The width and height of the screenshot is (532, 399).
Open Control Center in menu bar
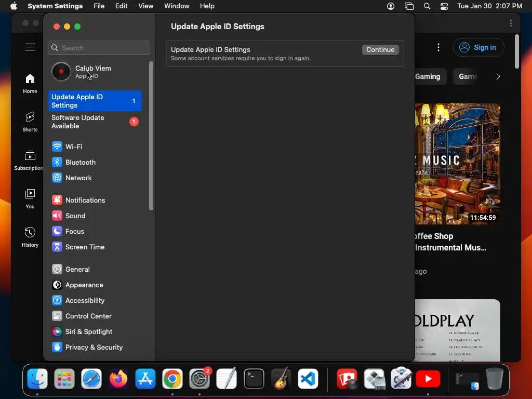(x=444, y=6)
